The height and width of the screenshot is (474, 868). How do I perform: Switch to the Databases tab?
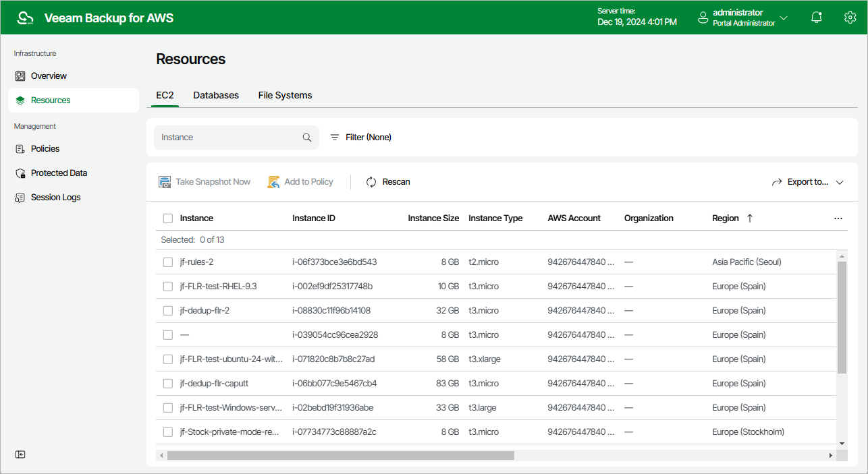[216, 96]
